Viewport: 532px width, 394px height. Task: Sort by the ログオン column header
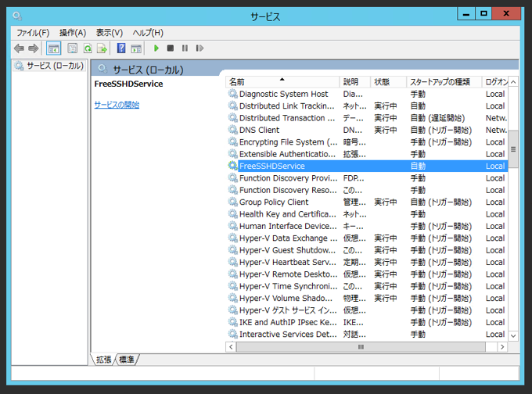tap(495, 82)
